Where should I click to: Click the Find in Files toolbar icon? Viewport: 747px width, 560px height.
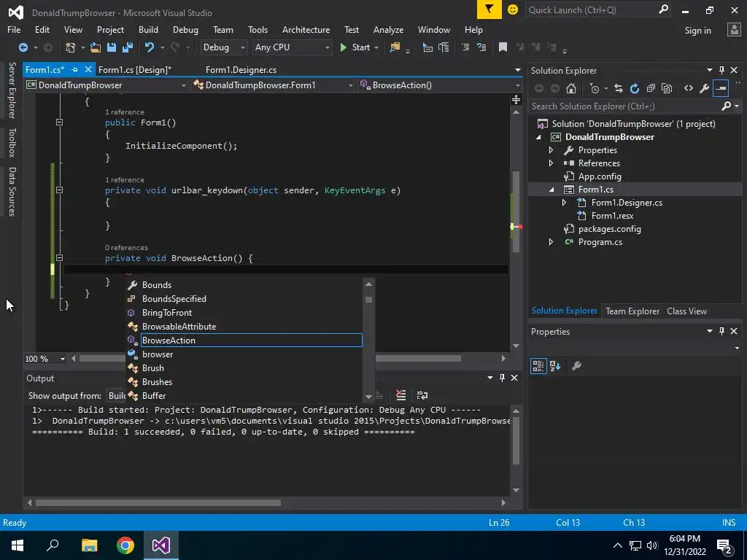395,47
